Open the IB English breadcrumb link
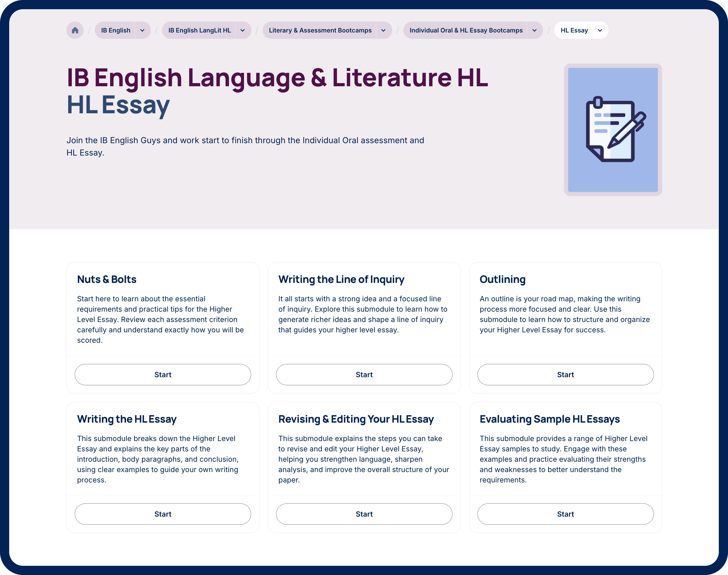Viewport: 728px width, 575px height. coord(115,30)
